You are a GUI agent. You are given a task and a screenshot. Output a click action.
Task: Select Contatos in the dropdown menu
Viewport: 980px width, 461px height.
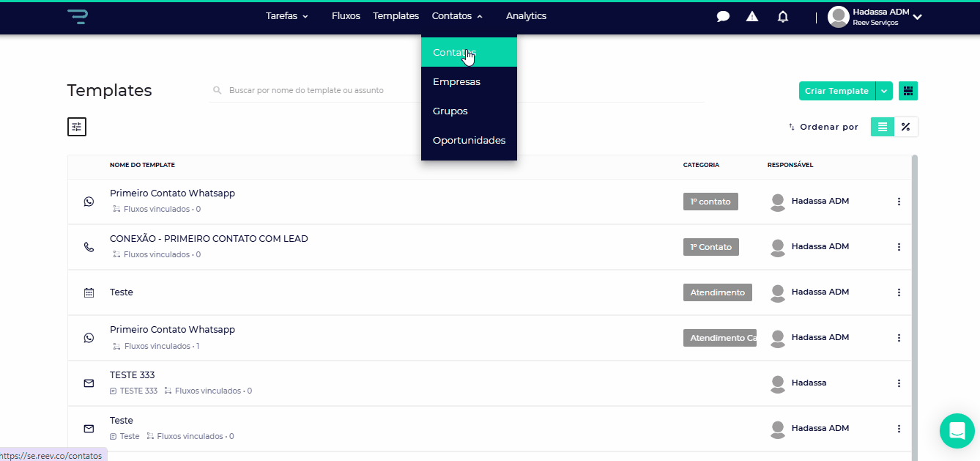tap(469, 52)
